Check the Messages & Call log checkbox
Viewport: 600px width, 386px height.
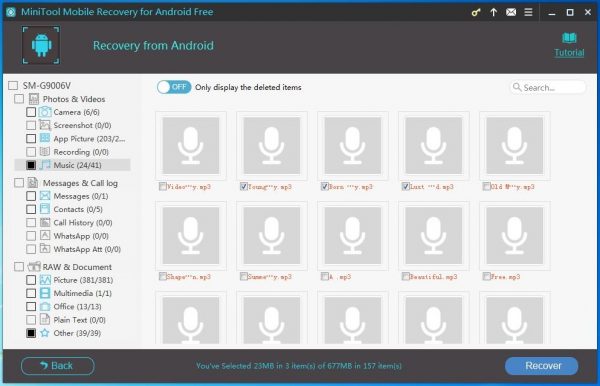[x=19, y=183]
